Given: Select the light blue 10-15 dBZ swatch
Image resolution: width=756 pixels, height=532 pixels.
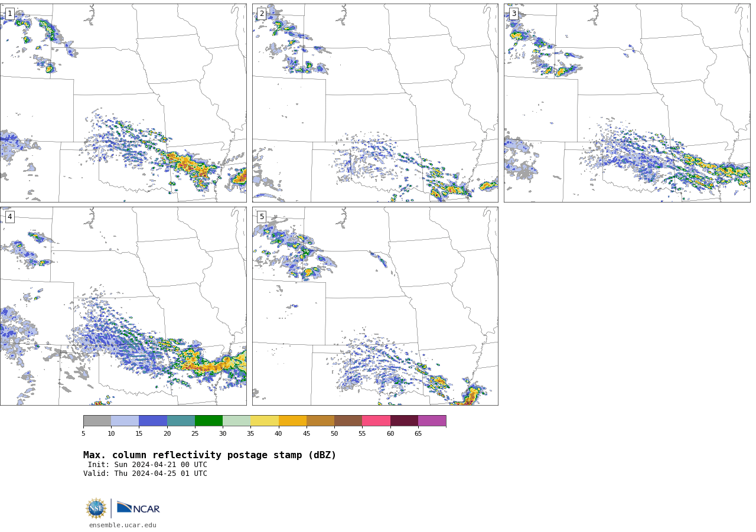Looking at the screenshot, I should coord(125,420).
